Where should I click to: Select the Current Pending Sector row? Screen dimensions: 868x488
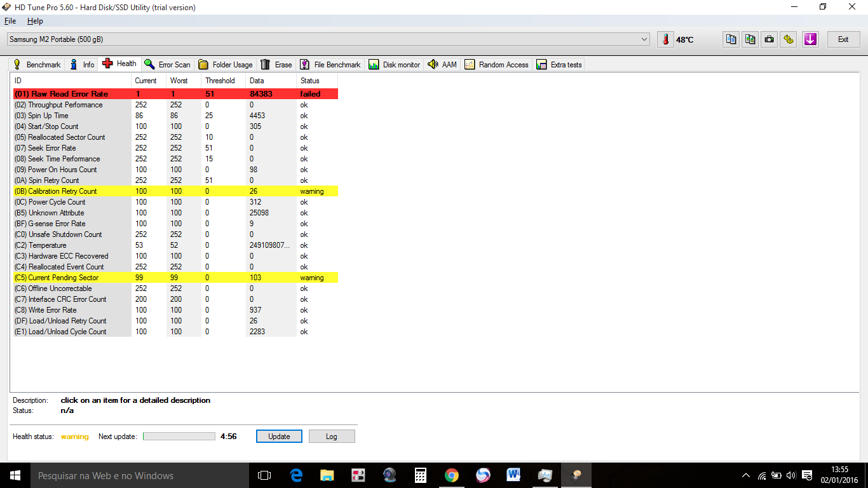point(175,278)
